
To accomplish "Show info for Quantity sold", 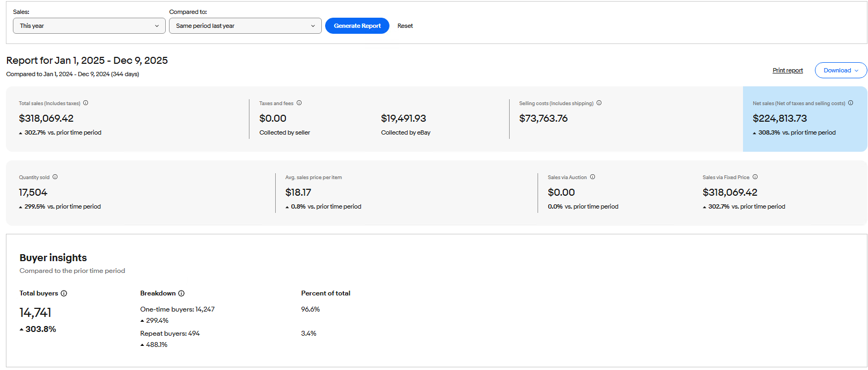I will point(55,177).
